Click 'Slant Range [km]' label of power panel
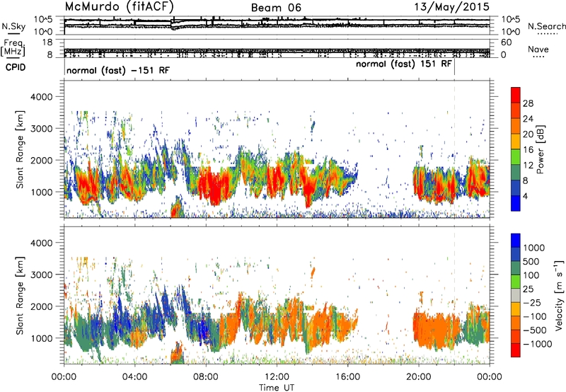Image resolution: width=566 pixels, height=392 pixels. click(x=20, y=149)
